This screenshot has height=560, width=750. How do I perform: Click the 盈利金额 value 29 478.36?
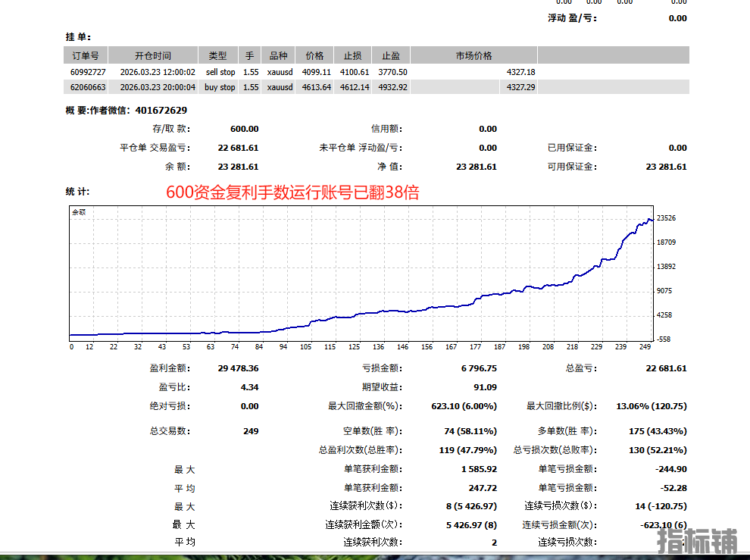(x=238, y=368)
